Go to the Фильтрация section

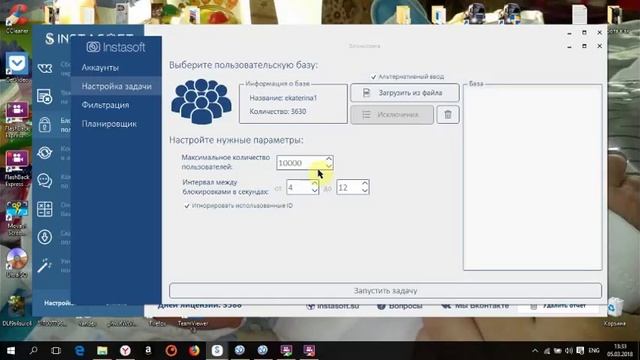tap(105, 105)
